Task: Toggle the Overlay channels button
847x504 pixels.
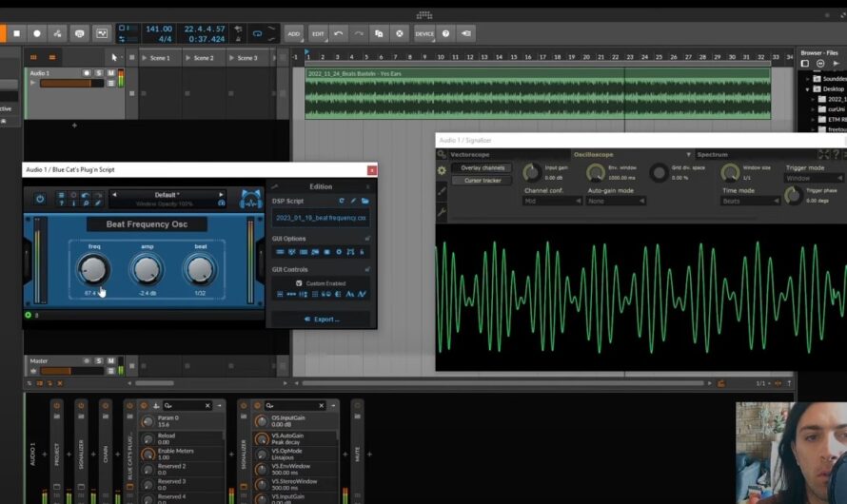Action: coord(483,167)
